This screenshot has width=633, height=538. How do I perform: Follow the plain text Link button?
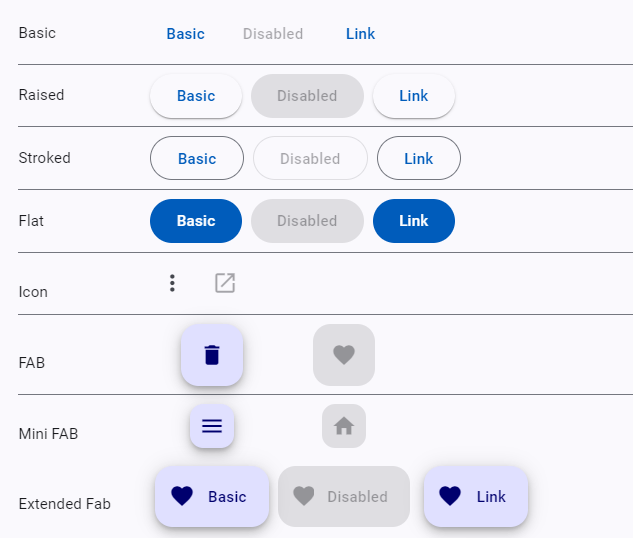(x=360, y=34)
